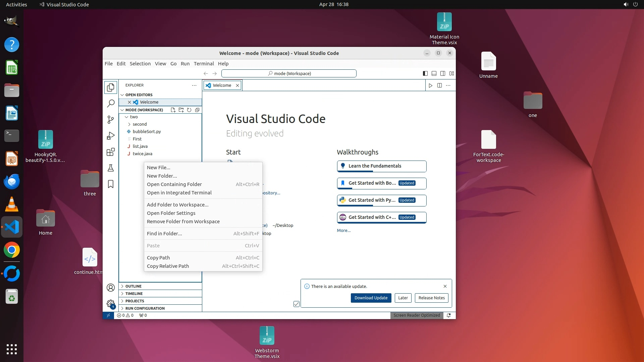The width and height of the screenshot is (644, 362).
Task: Toggle the bottom panel layout button
Action: (x=434, y=73)
